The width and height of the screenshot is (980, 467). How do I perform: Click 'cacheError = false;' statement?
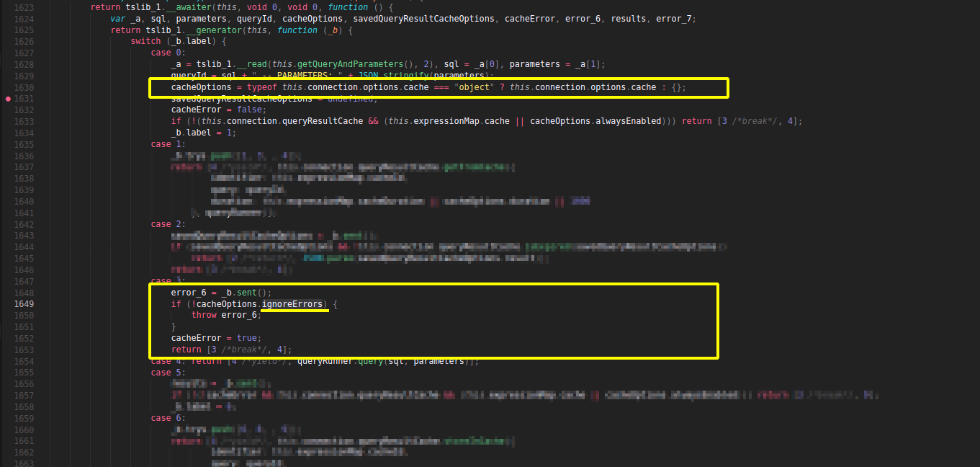[x=218, y=110]
